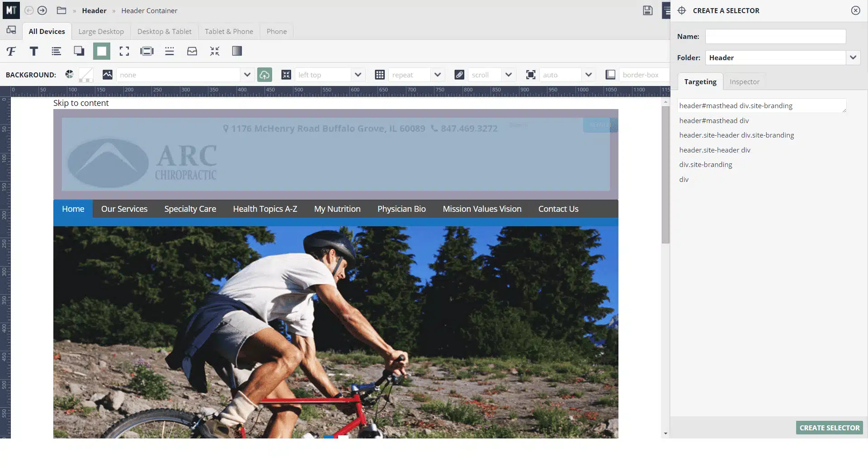Open the background color picker swatch

tap(86, 75)
